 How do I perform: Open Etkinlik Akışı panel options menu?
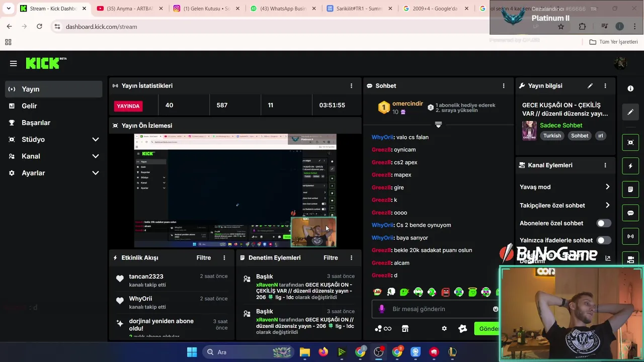point(224,257)
